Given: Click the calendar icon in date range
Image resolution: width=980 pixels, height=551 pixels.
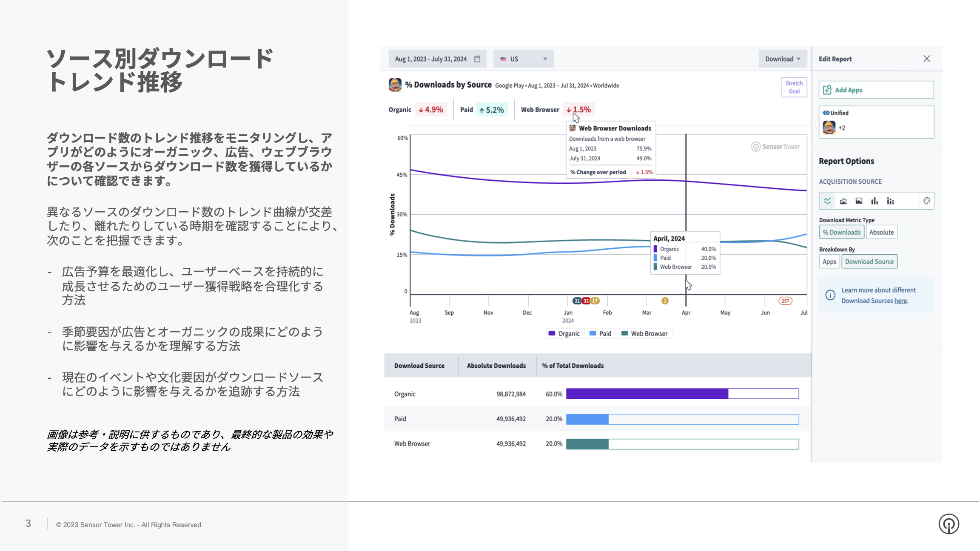Looking at the screenshot, I should 477,59.
